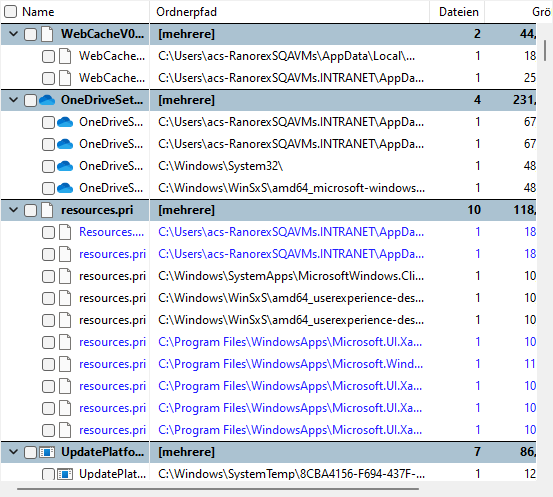Click the UpdatePlatfo... group application icon
This screenshot has height=497, width=553.
[47, 452]
